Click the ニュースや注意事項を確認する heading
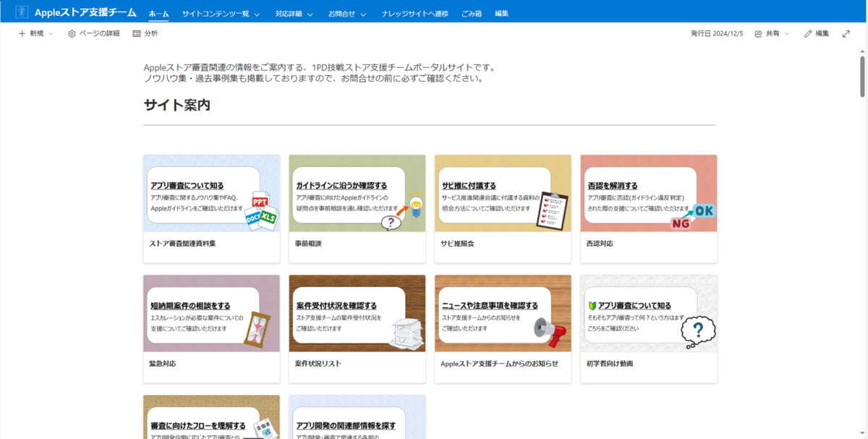 (490, 306)
